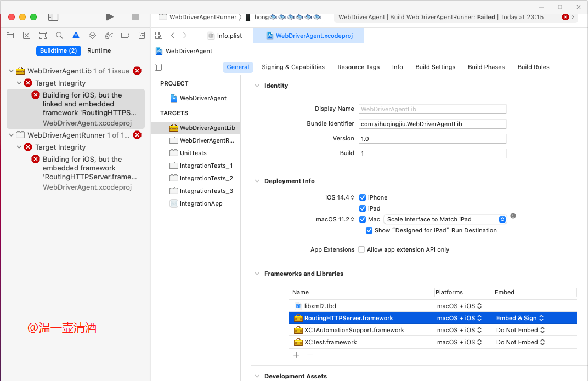Click the error icon next to WebDriverAgentRunner issue

coord(137,135)
